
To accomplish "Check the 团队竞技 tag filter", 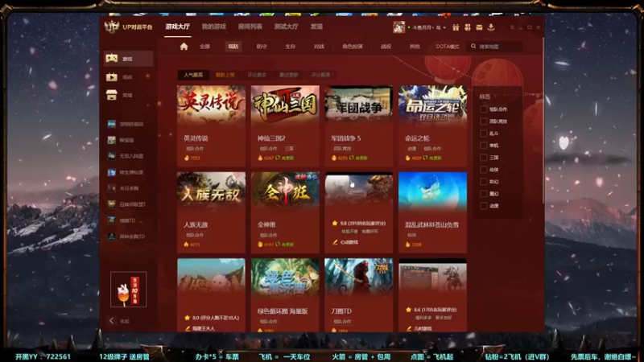I will (484, 121).
